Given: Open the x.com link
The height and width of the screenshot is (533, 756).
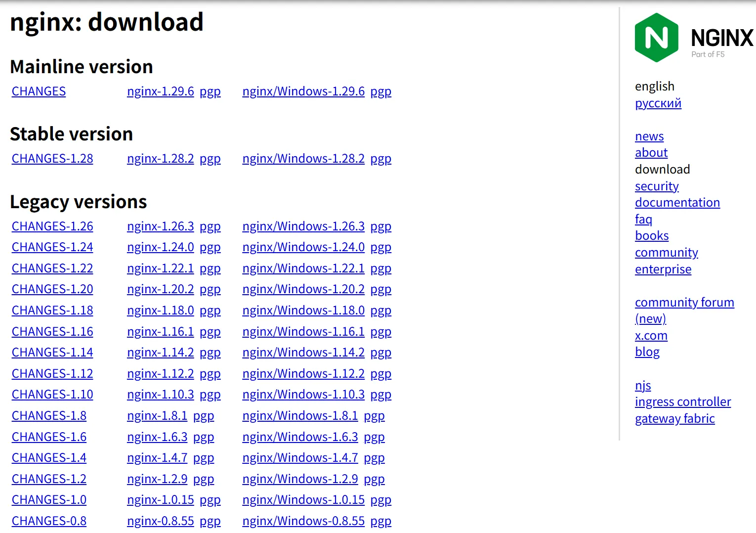Looking at the screenshot, I should pyautogui.click(x=651, y=336).
